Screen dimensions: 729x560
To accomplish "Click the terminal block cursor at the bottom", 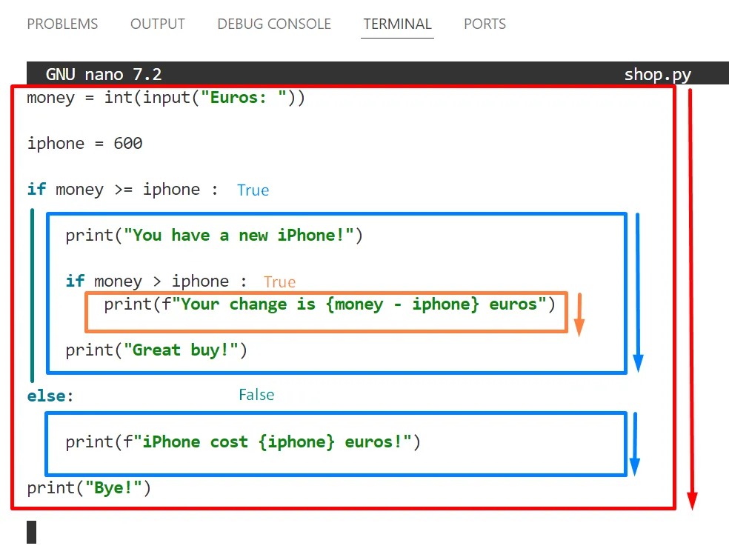I will coord(32,532).
